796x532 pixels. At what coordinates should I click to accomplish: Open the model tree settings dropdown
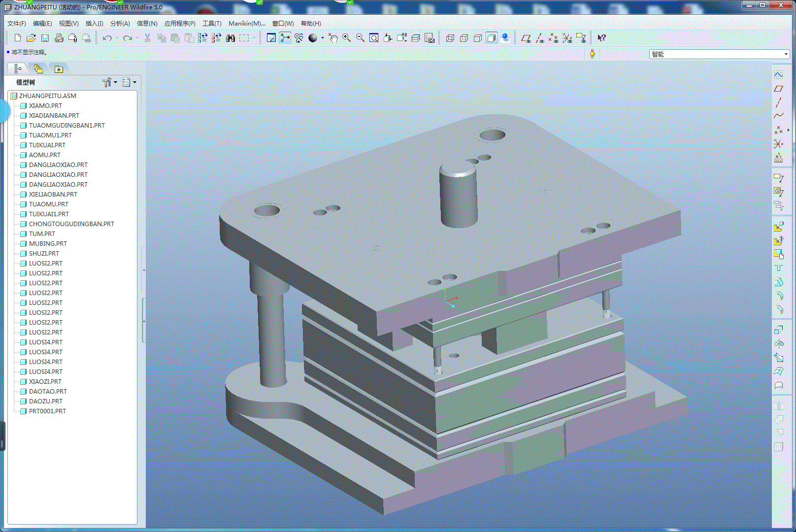click(x=109, y=82)
